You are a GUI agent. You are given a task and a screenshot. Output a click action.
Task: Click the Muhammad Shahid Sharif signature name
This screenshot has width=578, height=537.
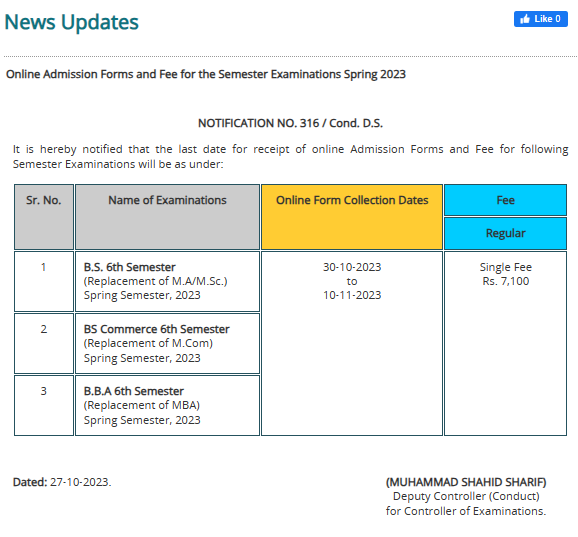[466, 482]
